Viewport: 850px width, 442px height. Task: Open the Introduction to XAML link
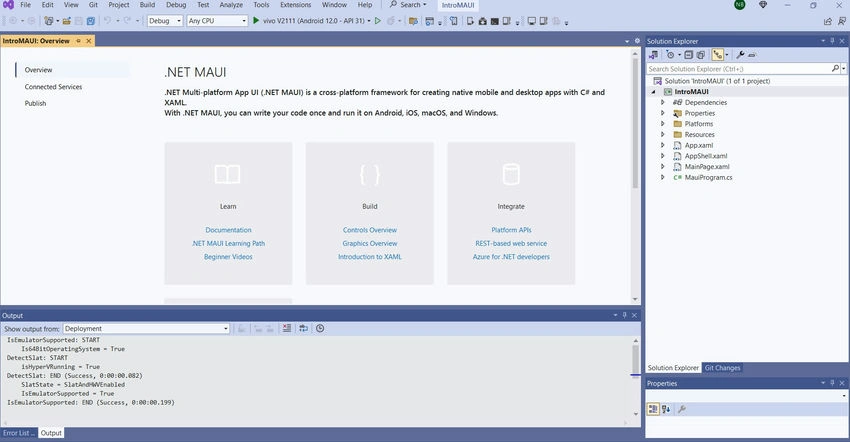370,257
